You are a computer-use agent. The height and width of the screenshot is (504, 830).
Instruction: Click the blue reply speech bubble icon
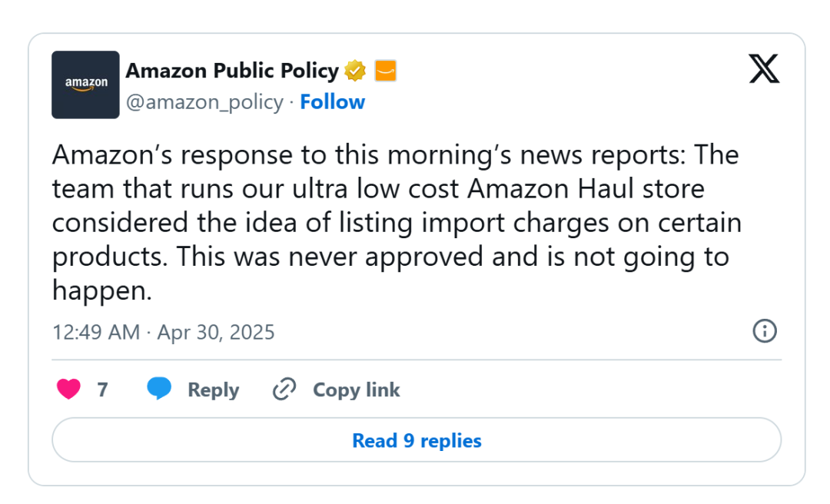coord(159,389)
